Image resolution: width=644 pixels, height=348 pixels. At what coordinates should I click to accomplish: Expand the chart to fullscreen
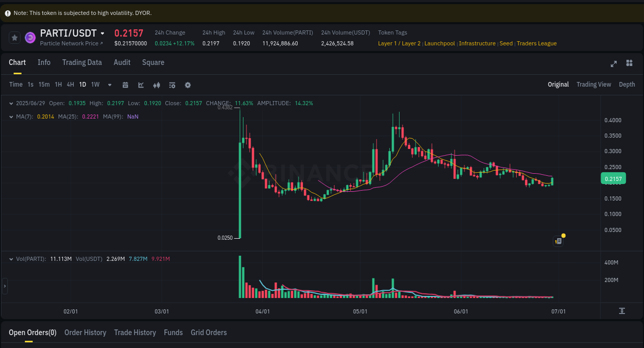pyautogui.click(x=613, y=63)
